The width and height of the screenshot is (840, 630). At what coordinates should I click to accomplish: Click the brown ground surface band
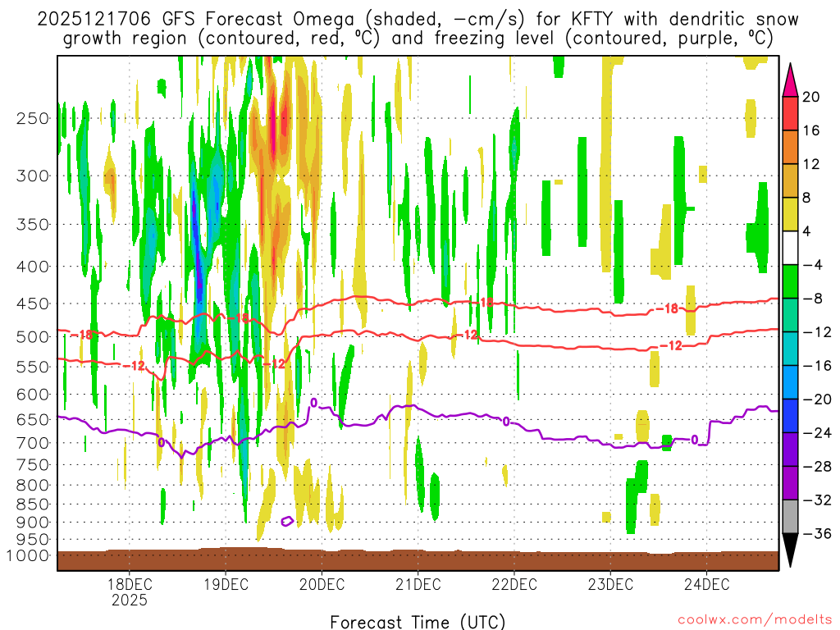point(418,560)
